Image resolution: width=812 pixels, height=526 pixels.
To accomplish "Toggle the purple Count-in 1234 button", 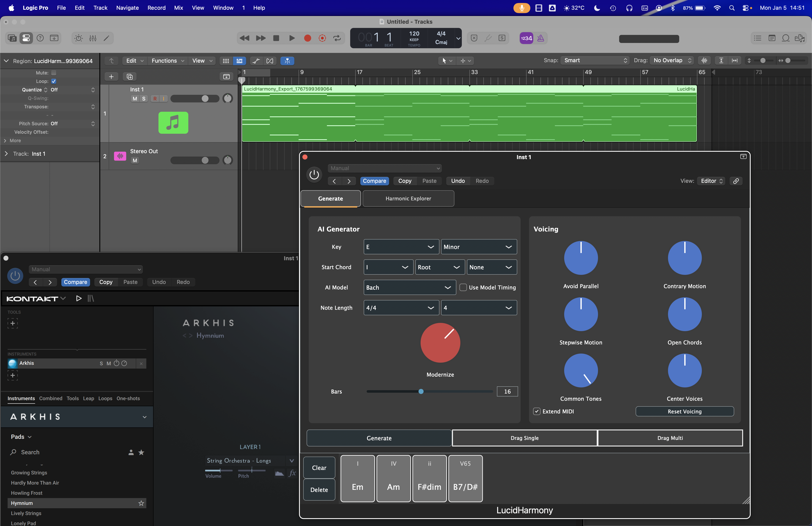I will [526, 38].
